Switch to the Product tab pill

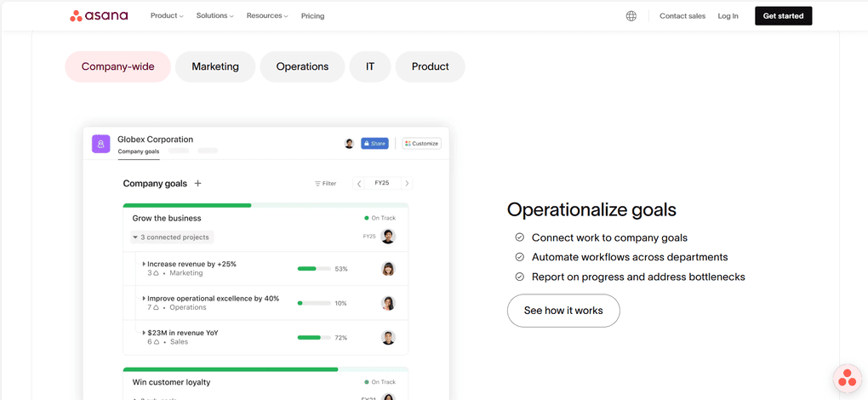pos(430,67)
